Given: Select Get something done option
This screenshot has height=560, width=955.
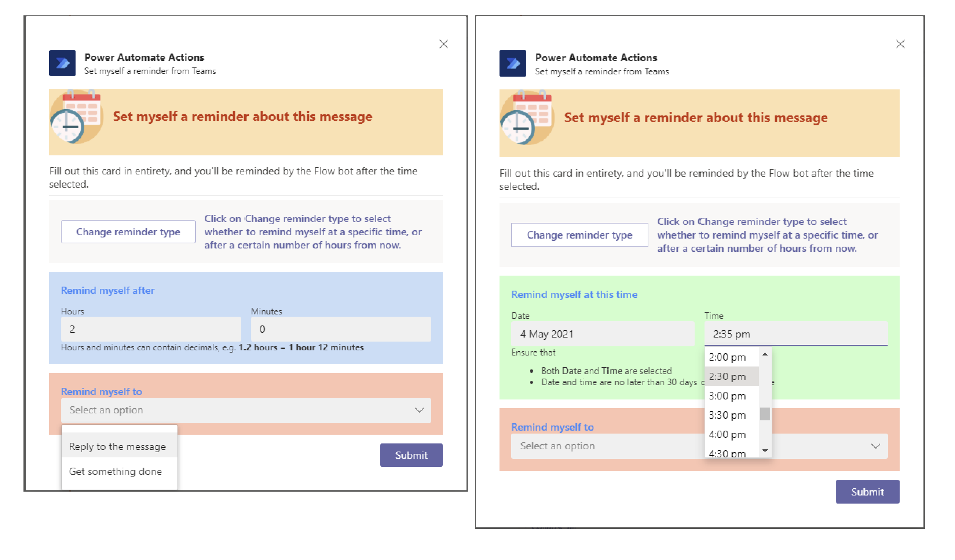Looking at the screenshot, I should click(x=115, y=471).
